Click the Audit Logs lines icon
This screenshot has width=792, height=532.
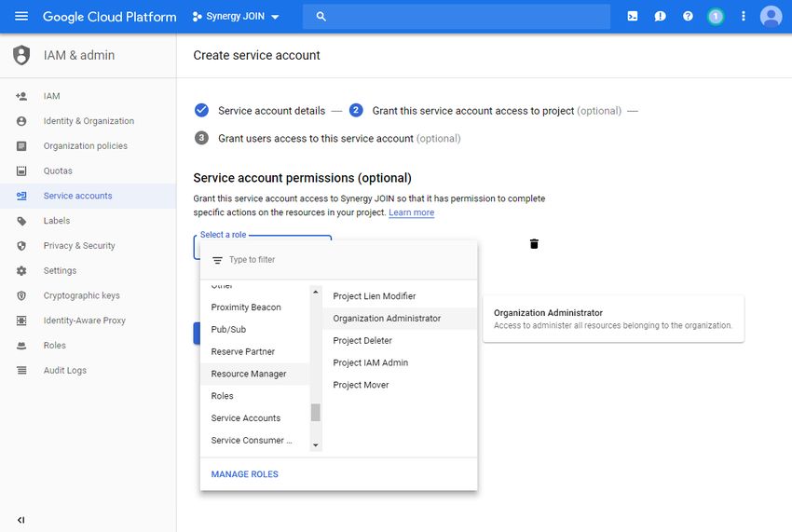pyautogui.click(x=21, y=370)
